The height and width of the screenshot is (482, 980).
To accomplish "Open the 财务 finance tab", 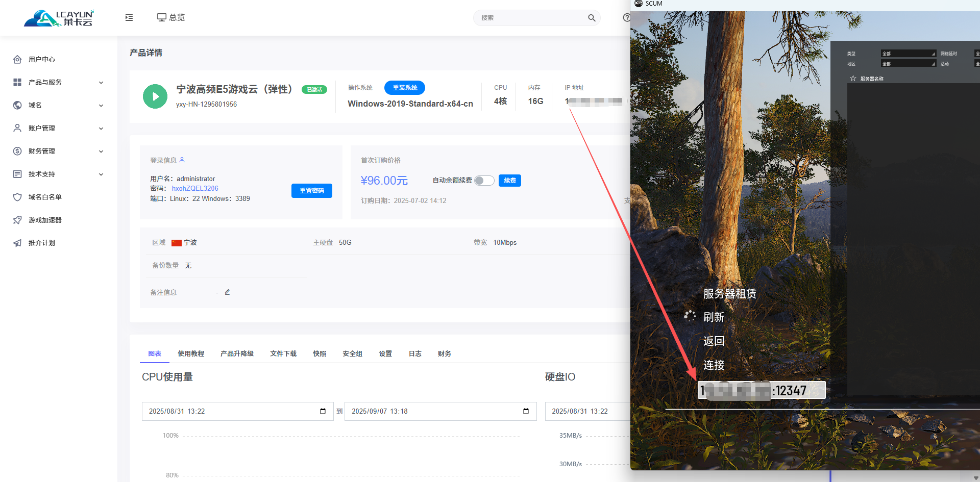I will 445,353.
